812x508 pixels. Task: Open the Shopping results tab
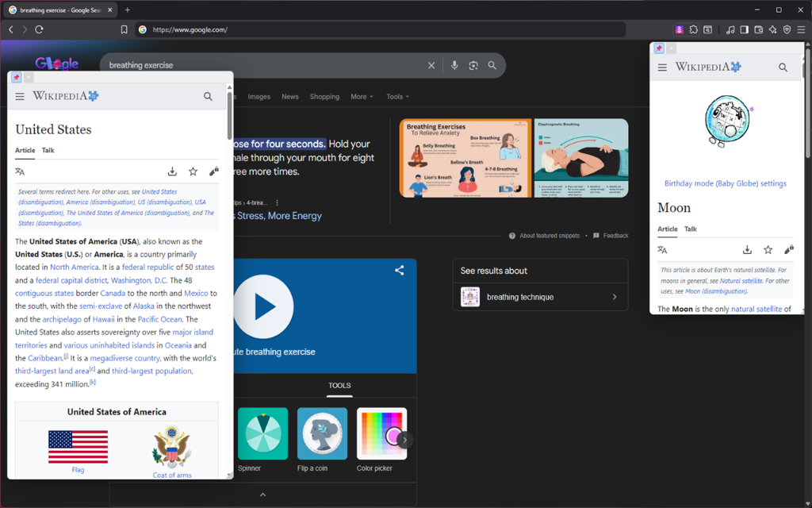pos(324,96)
